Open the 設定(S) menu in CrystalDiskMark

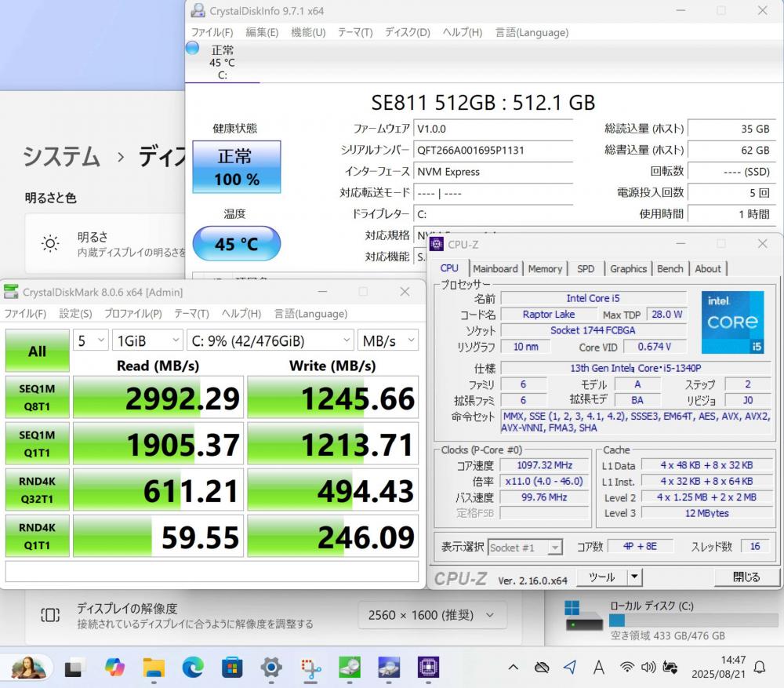pos(75,314)
